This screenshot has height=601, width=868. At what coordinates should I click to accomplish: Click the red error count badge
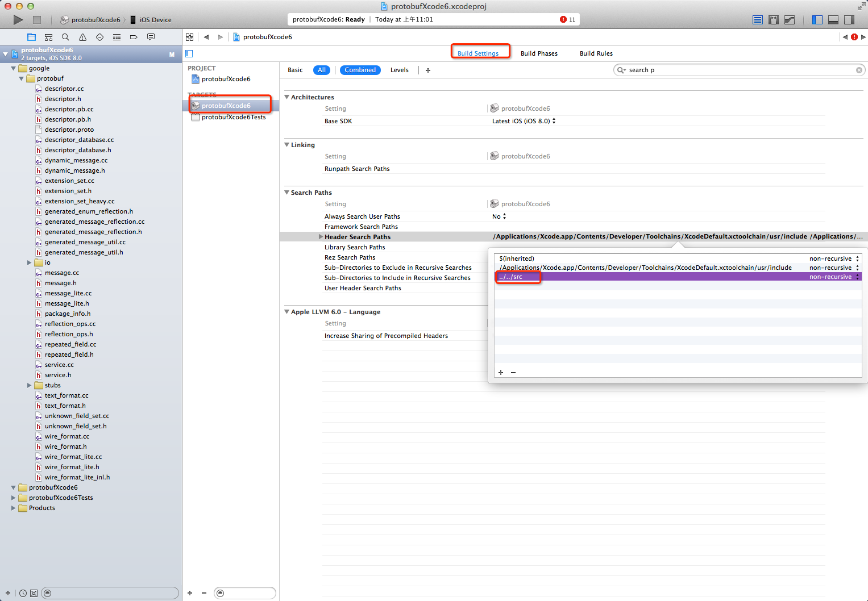[568, 19]
